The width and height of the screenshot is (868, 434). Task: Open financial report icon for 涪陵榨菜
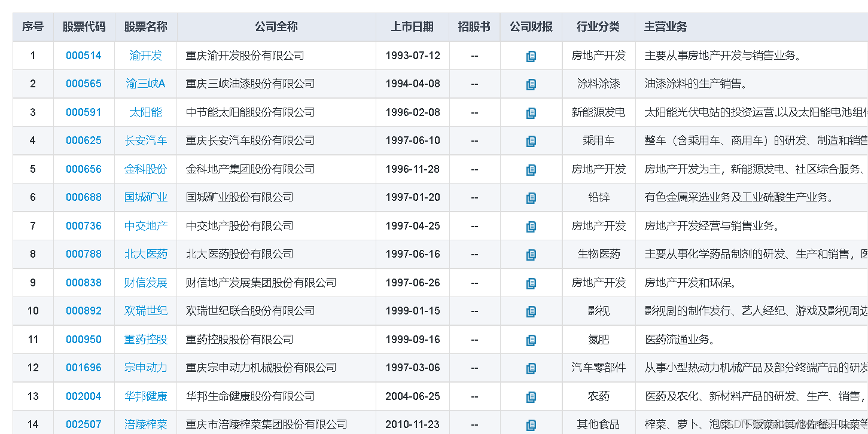pyautogui.click(x=531, y=425)
